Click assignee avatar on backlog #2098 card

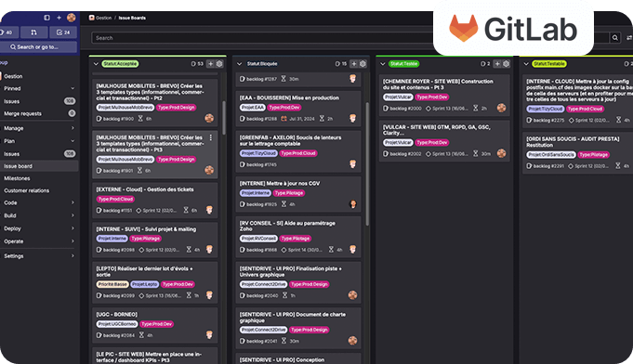(209, 250)
